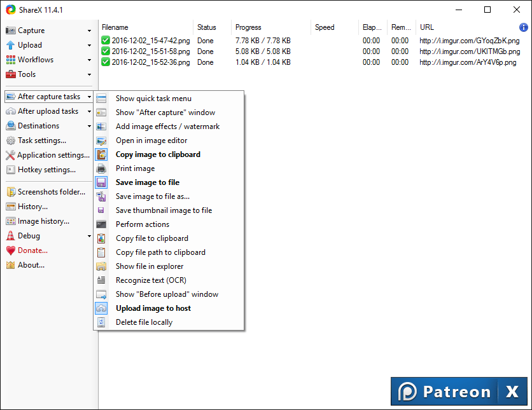Toggle the "Copy image to clipboard" task
The width and height of the screenshot is (532, 410).
pos(158,154)
